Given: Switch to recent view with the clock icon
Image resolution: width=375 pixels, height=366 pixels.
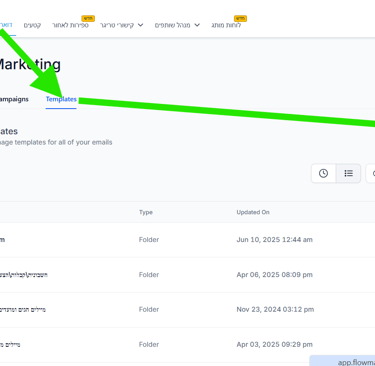Looking at the screenshot, I should 323,173.
